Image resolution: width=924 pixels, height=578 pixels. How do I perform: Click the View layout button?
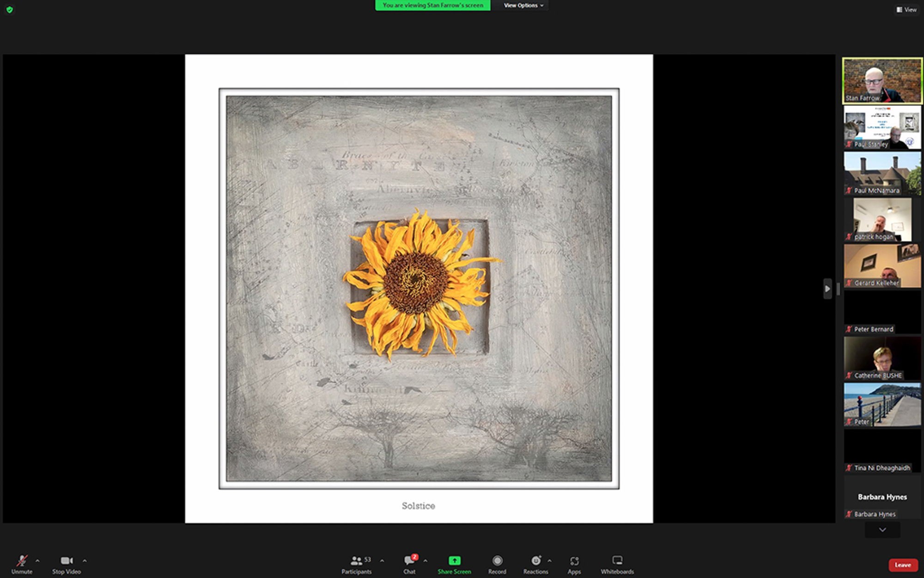(x=906, y=9)
